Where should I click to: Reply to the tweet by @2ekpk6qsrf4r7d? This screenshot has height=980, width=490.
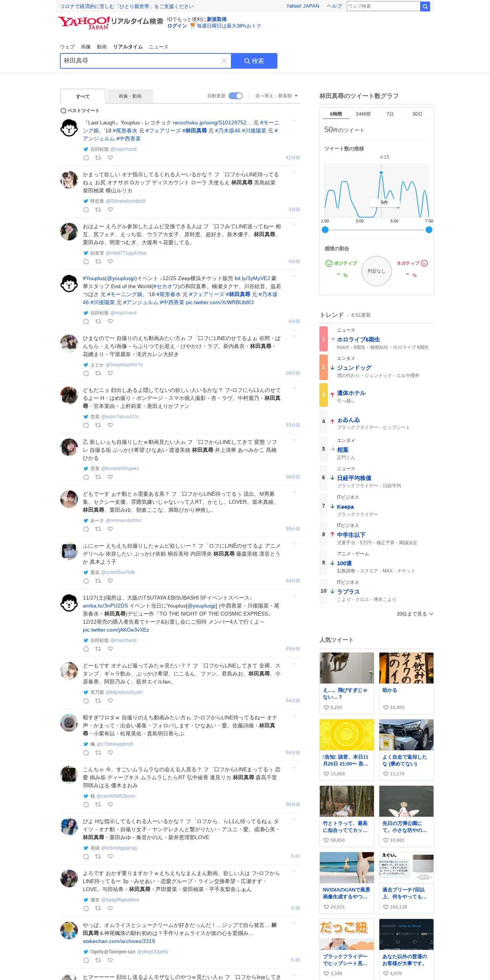tap(86, 373)
